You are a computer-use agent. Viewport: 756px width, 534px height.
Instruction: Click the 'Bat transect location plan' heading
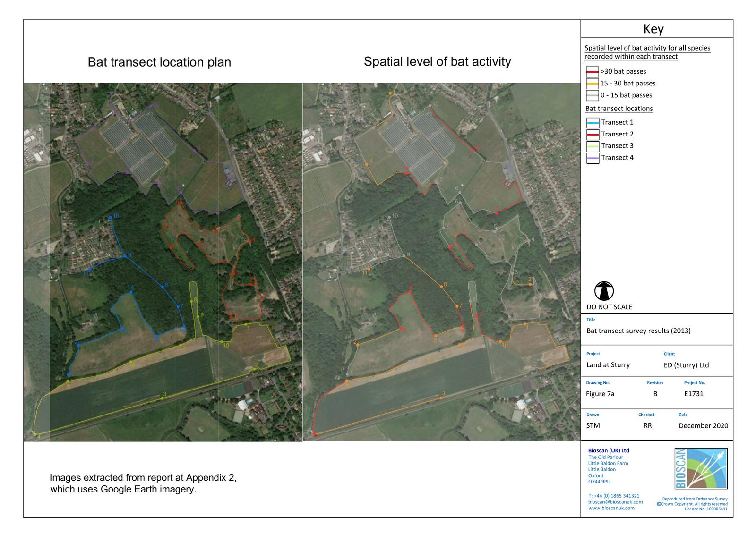[159, 62]
